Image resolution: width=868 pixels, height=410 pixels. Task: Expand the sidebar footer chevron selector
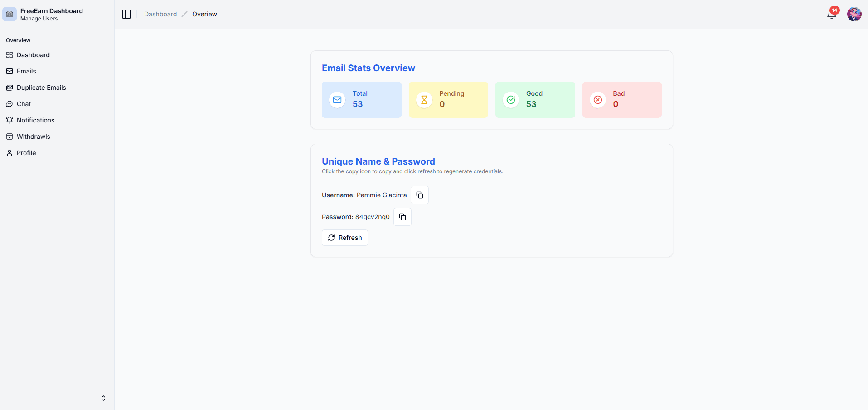(103, 398)
